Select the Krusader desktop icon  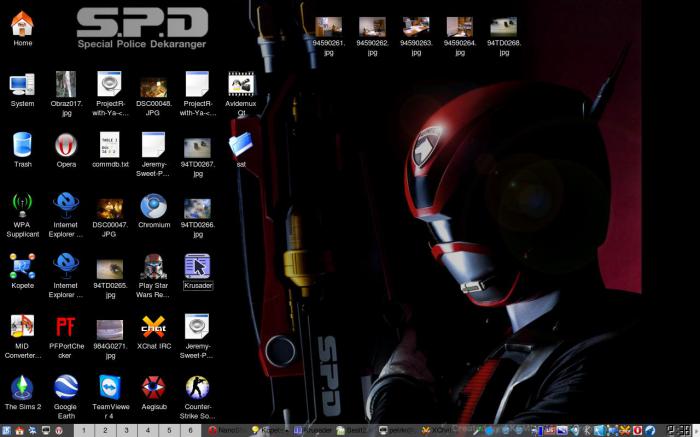pyautogui.click(x=198, y=271)
